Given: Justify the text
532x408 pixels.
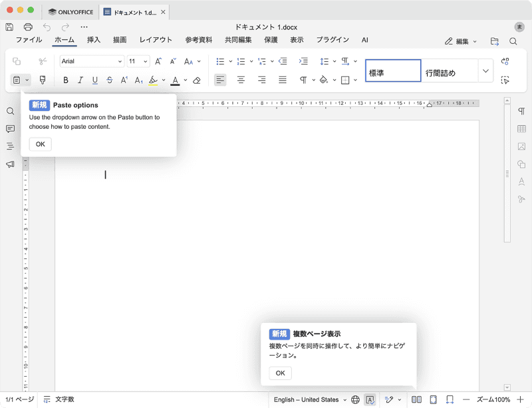Looking at the screenshot, I should pyautogui.click(x=283, y=80).
